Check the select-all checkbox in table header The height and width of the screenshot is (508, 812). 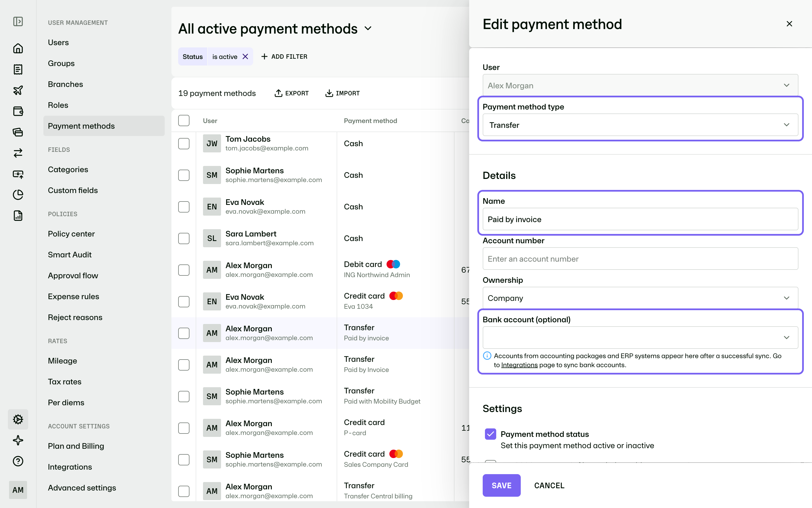(x=184, y=121)
